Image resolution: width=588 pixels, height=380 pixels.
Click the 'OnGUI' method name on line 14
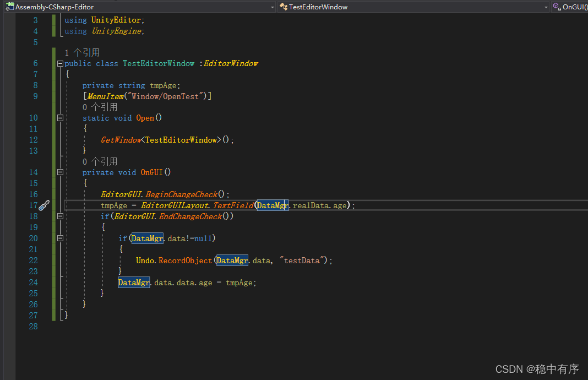coord(152,172)
